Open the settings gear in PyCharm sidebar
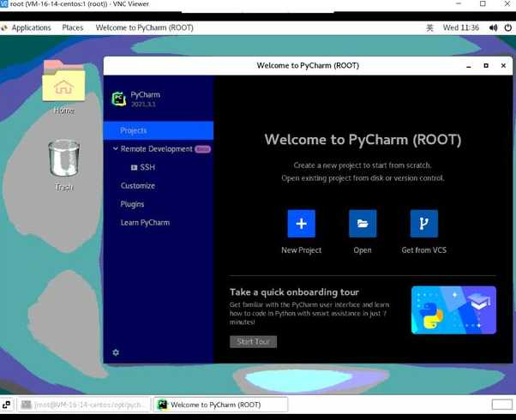516x420 pixels. [116, 352]
